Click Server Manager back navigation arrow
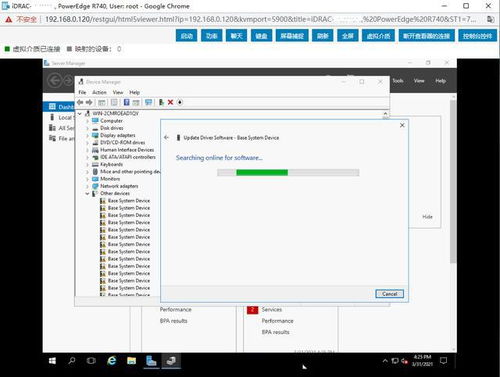Screen dimensions: 500x377 click(54, 81)
